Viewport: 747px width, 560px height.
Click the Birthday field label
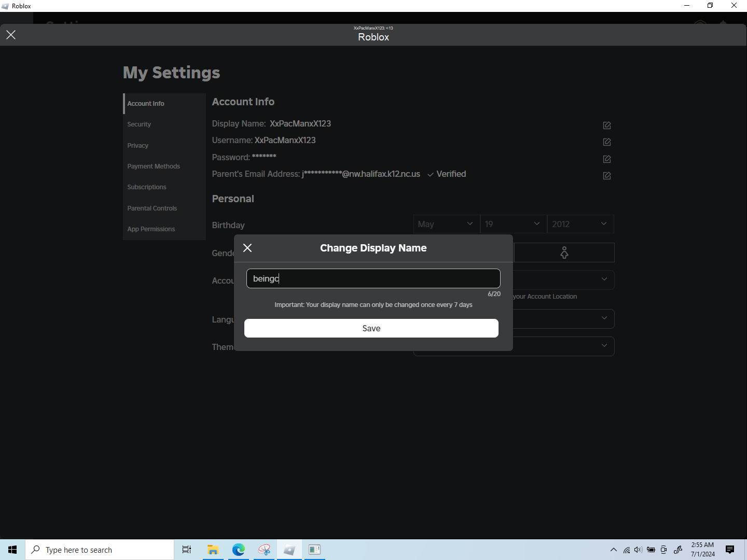coord(228,225)
